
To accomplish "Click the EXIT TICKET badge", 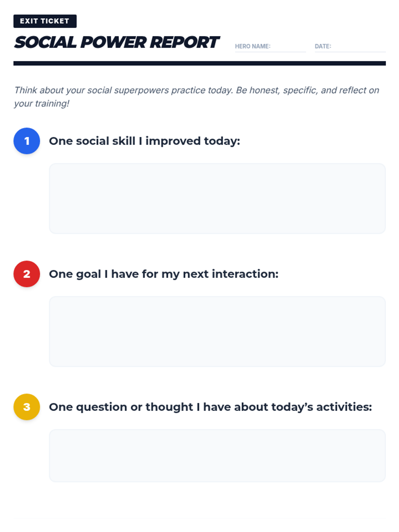I will point(45,21).
